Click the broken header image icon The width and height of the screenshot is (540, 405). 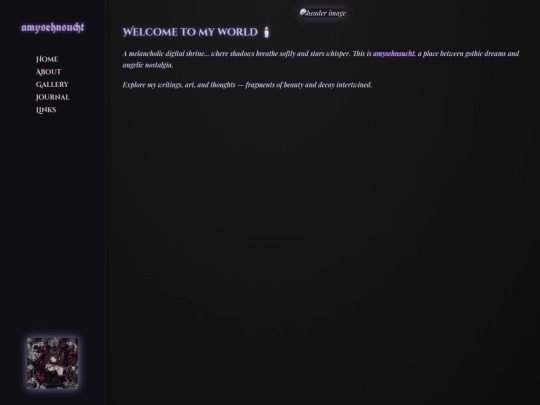(x=303, y=13)
